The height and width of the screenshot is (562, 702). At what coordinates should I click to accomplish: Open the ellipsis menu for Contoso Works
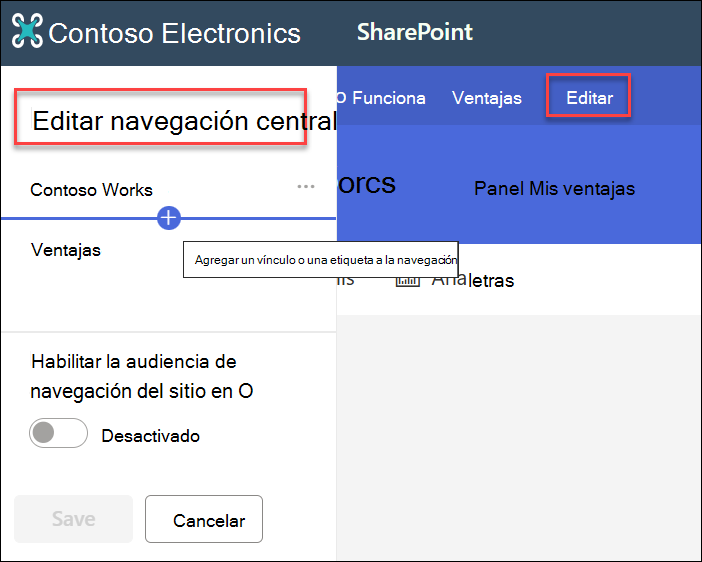pos(306,186)
